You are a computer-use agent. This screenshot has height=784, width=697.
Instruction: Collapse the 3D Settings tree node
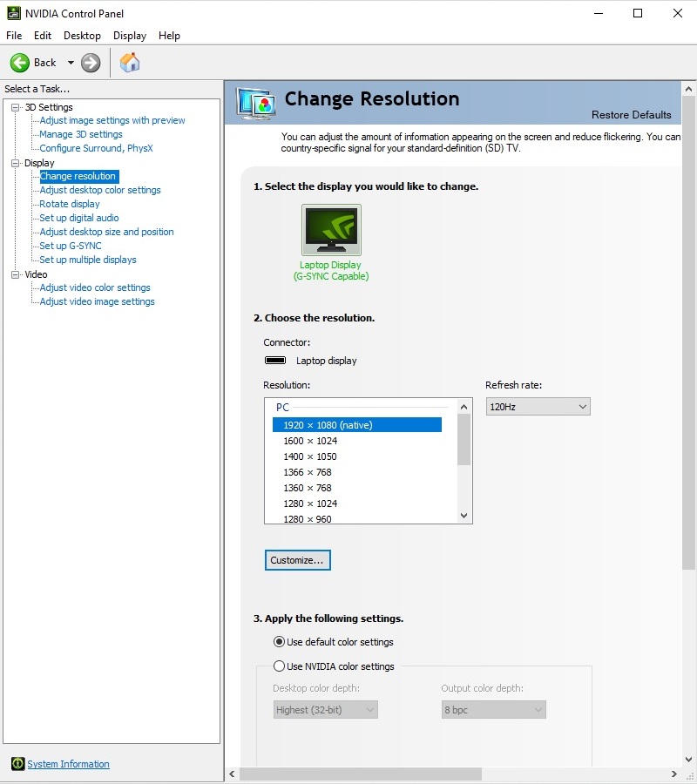(15, 107)
